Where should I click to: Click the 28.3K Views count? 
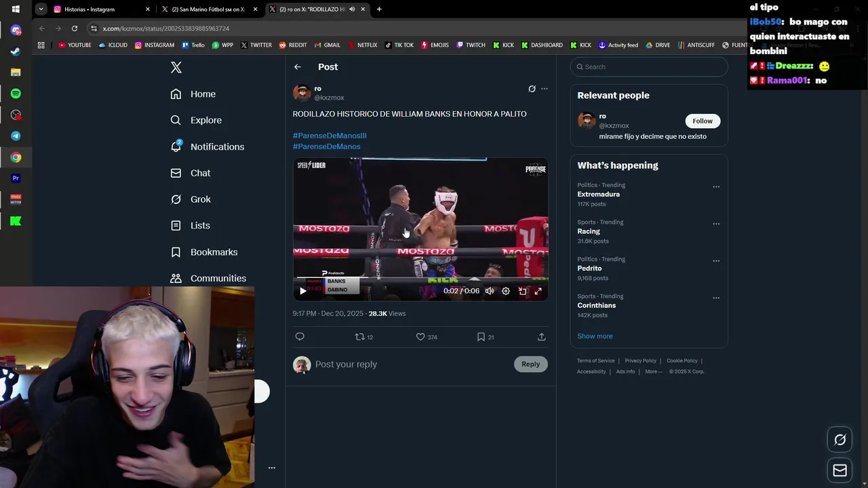[x=387, y=314]
